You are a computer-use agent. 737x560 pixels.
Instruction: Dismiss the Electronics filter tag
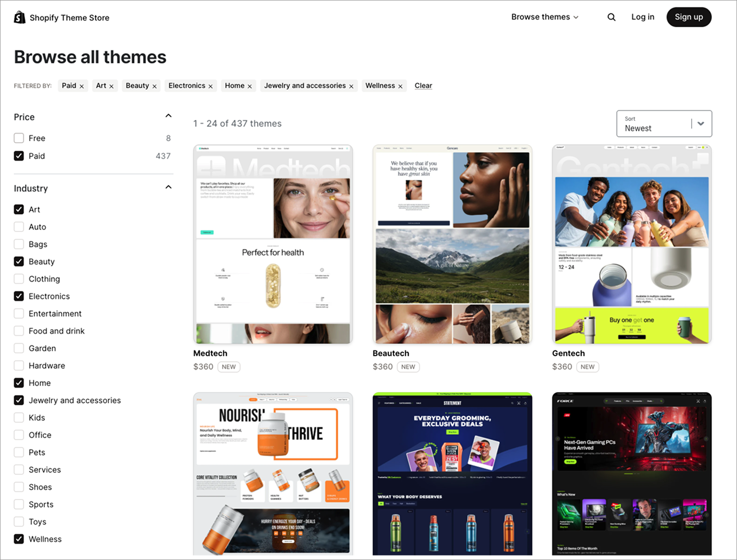tap(211, 86)
